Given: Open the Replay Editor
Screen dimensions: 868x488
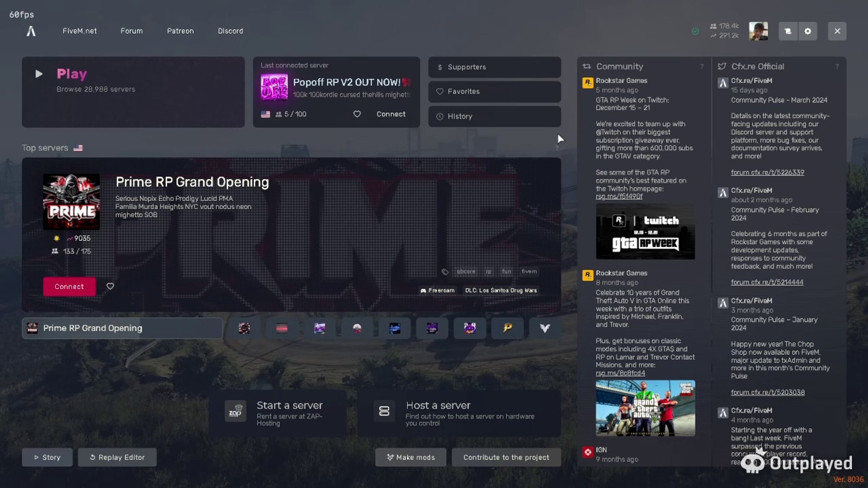Looking at the screenshot, I should click(117, 457).
